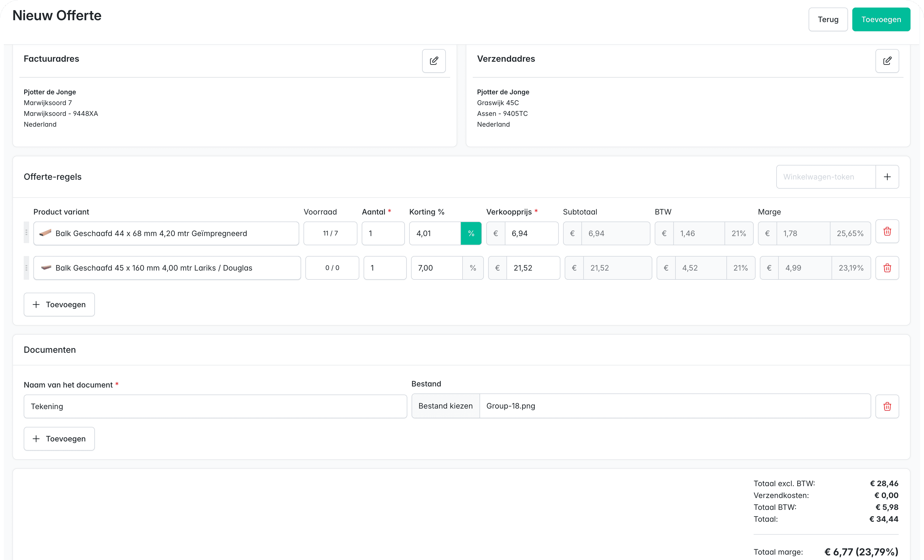
Task: Click Totaal excl. BTW € 28,46
Action: [884, 483]
